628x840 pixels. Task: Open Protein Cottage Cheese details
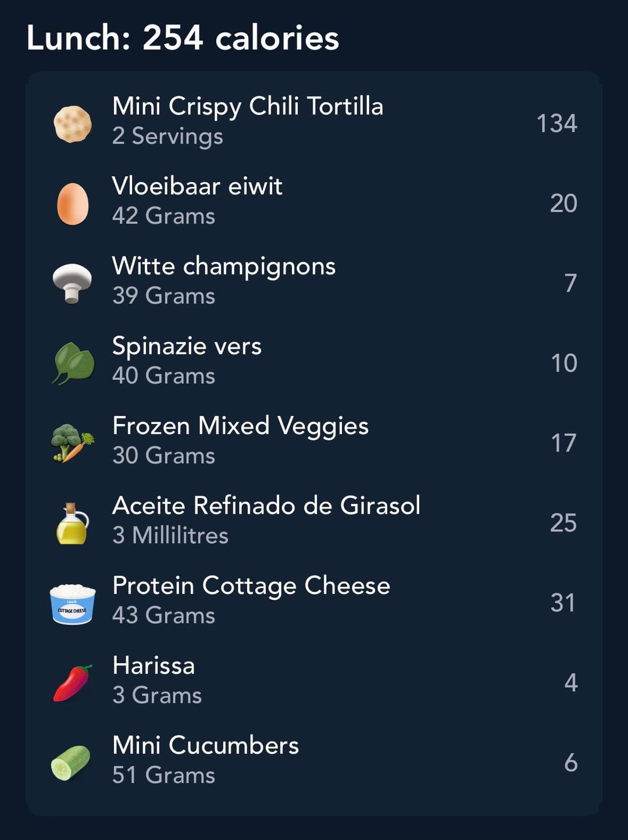tap(251, 586)
